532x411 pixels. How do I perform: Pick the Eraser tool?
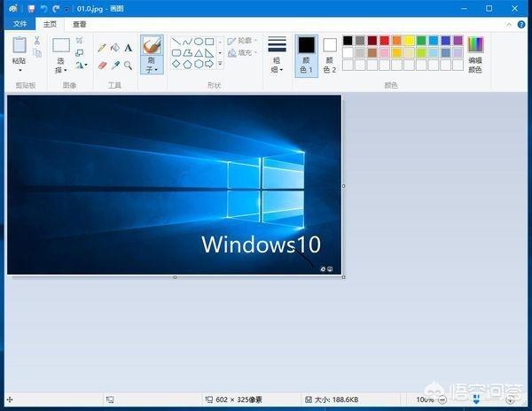tap(102, 65)
